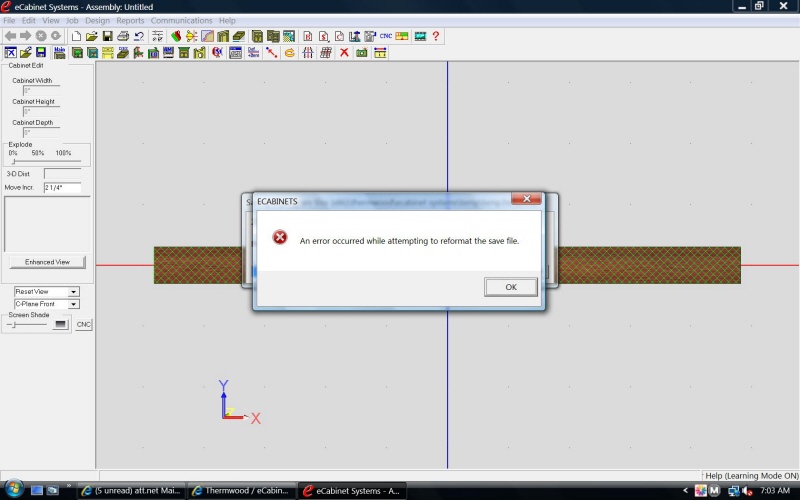
Task: Open the Design menu
Action: 97,20
